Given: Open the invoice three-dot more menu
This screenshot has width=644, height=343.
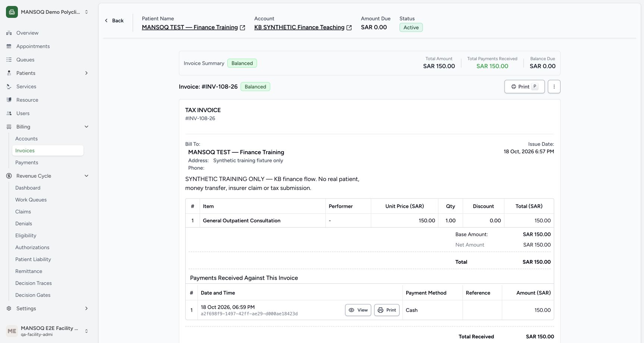Looking at the screenshot, I should [x=554, y=87].
